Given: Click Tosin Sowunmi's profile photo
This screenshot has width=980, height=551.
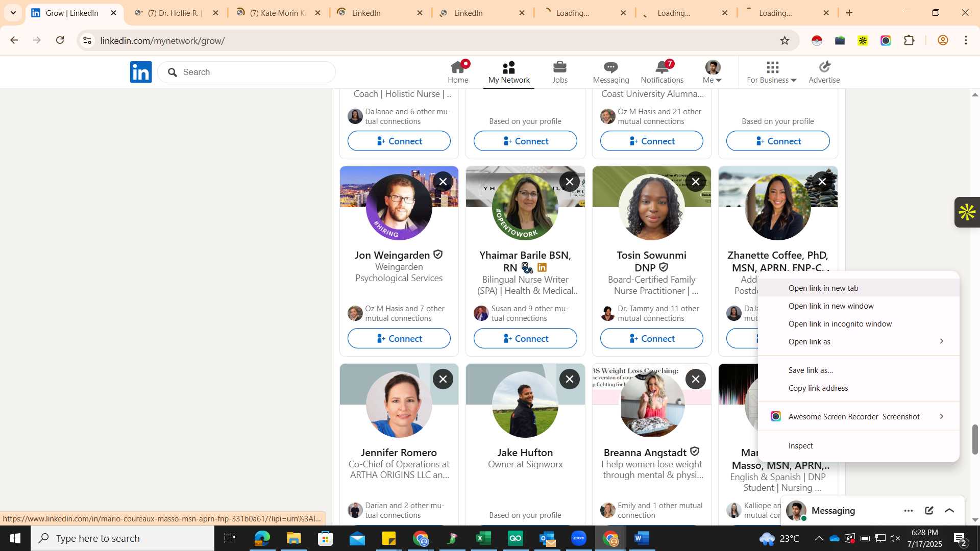Looking at the screenshot, I should (x=652, y=207).
